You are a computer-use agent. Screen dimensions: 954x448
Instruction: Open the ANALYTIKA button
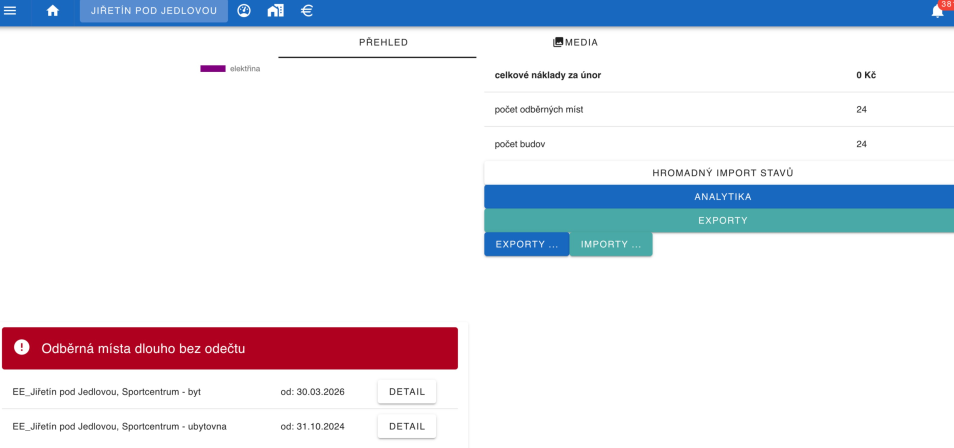pos(722,197)
